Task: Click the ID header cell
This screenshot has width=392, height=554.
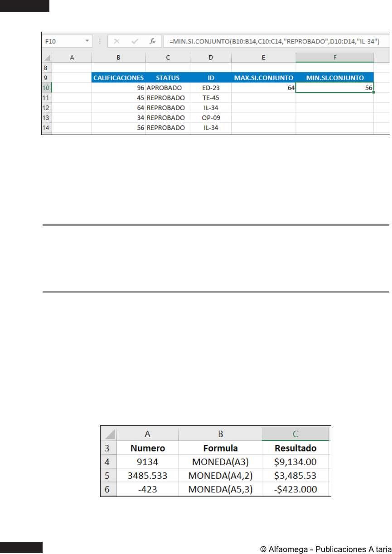Action: (211, 77)
